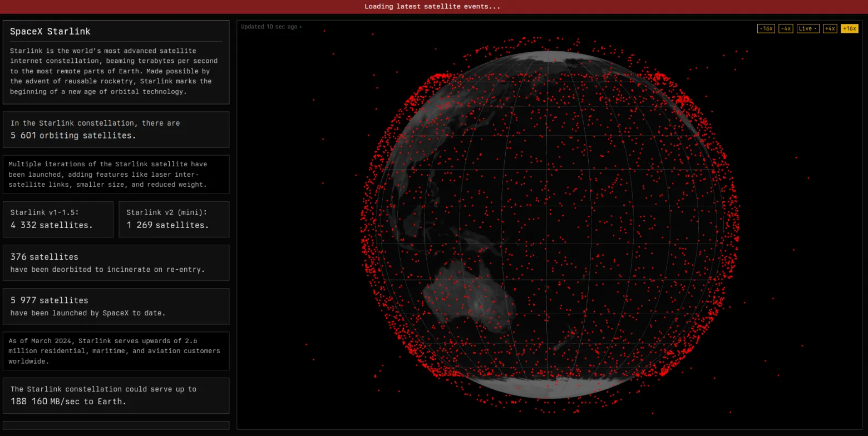Switch to Live satellite view
868x436 pixels.
click(808, 28)
